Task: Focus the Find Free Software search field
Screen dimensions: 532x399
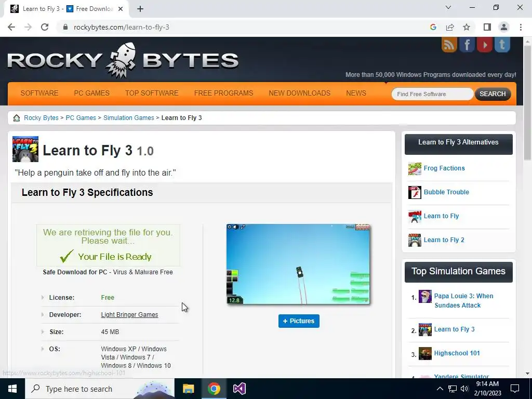Action: (x=432, y=94)
